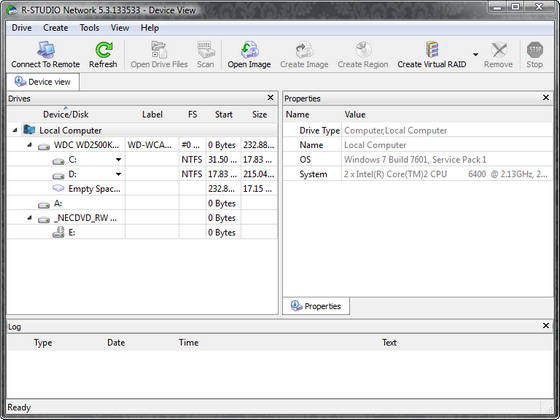The width and height of the screenshot is (560, 420).
Task: Click the Create Image toolbar icon
Action: (x=304, y=50)
